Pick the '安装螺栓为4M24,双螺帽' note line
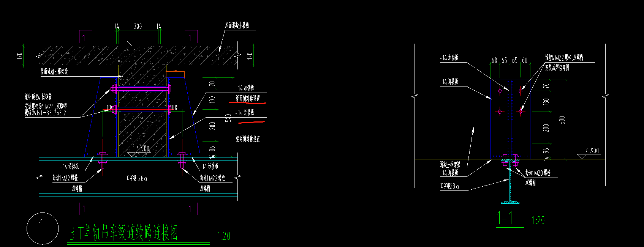The width and height of the screenshot is (644, 247). 46,106
